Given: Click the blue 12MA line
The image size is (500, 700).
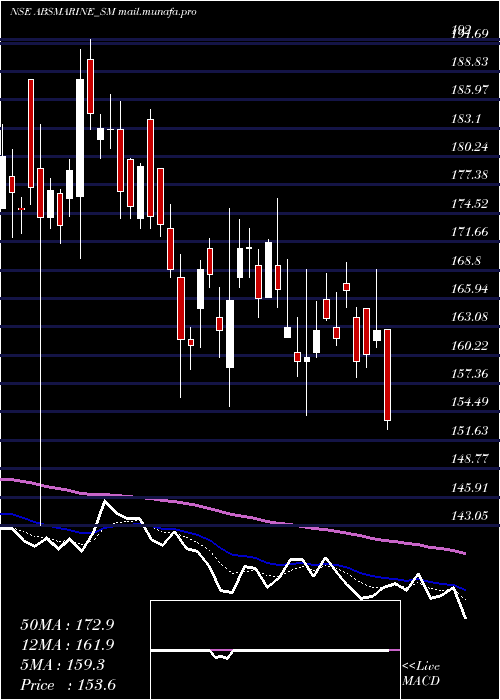Looking at the screenshot, I should [232, 554].
